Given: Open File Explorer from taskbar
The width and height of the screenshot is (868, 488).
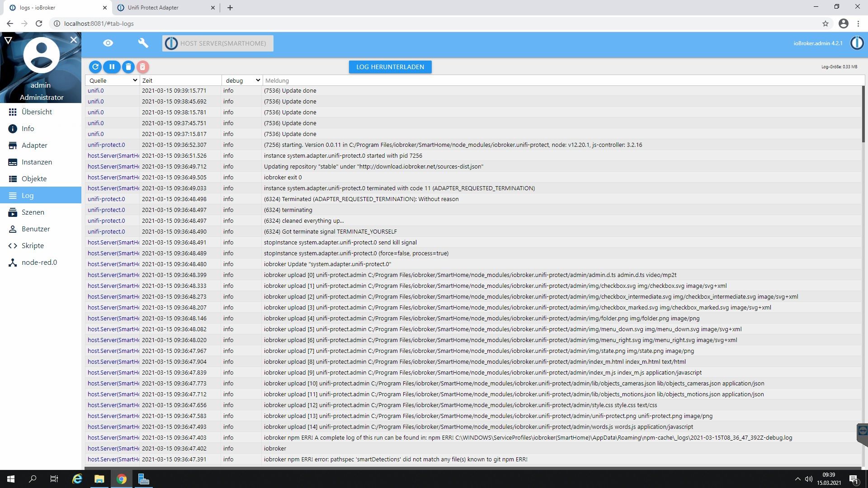Looking at the screenshot, I should [x=99, y=479].
